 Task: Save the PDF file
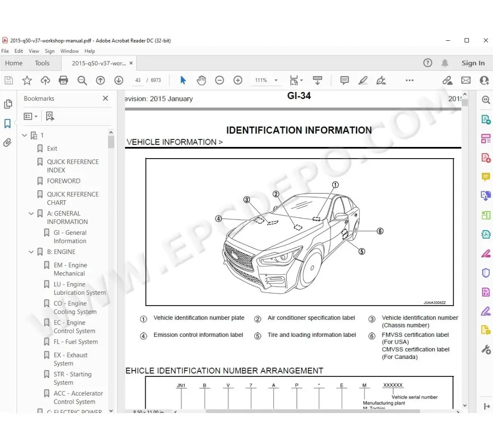pyautogui.click(x=9, y=80)
